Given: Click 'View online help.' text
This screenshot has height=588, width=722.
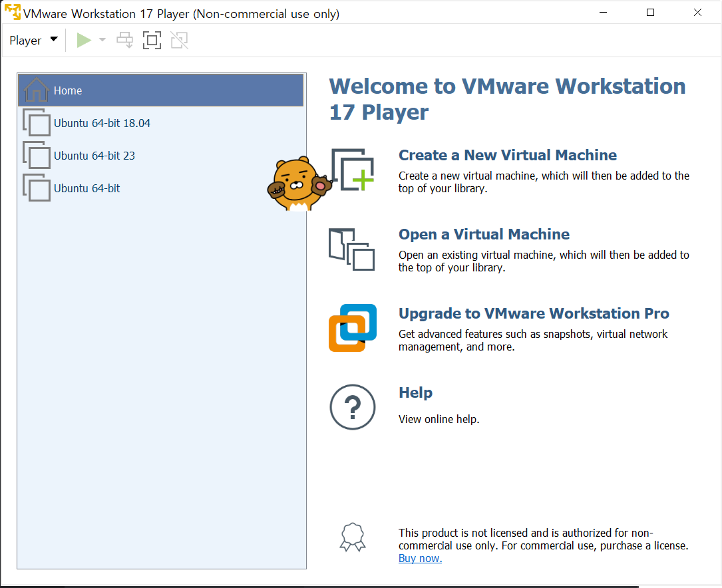Looking at the screenshot, I should coord(439,419).
